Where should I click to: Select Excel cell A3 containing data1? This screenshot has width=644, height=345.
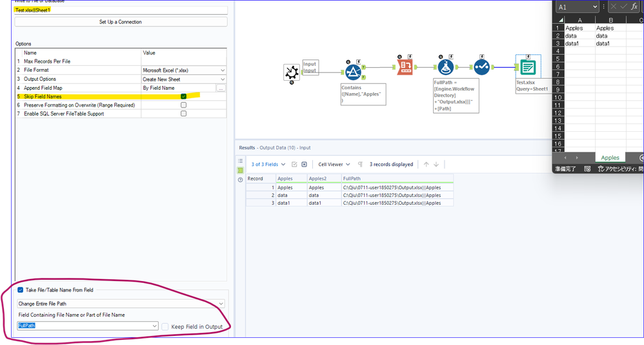579,43
